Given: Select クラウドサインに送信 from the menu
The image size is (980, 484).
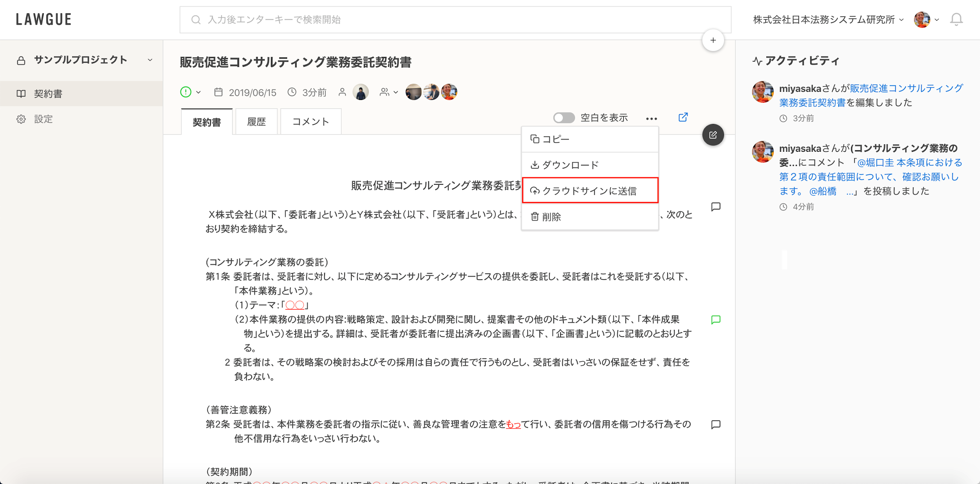Looking at the screenshot, I should point(590,191).
